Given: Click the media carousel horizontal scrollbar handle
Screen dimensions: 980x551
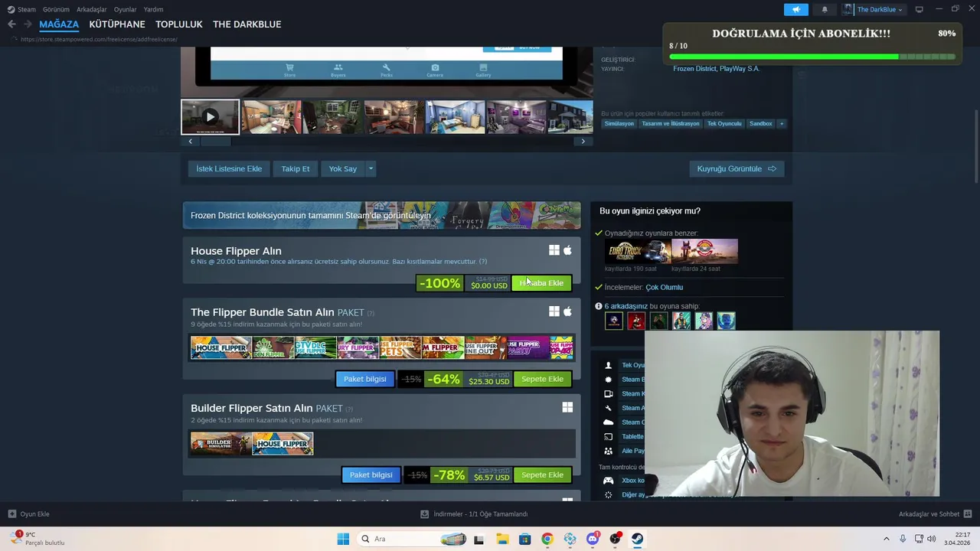Looking at the screenshot, I should pyautogui.click(x=215, y=141).
